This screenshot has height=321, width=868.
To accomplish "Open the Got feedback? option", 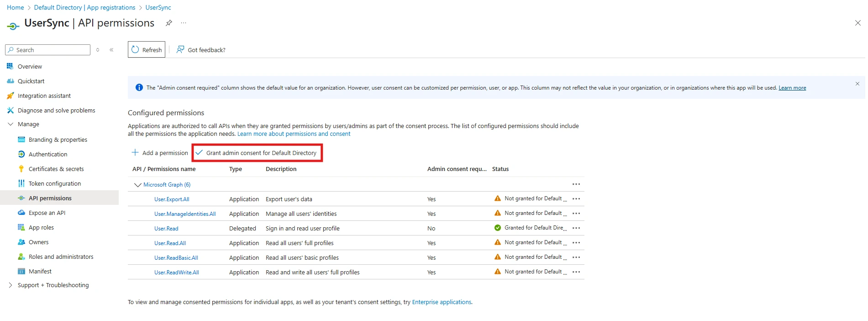I will coord(201,50).
